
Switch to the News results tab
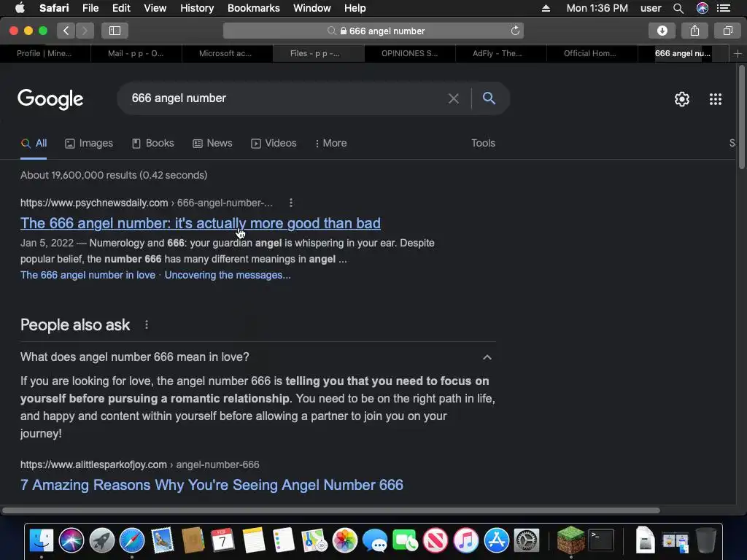[212, 144]
